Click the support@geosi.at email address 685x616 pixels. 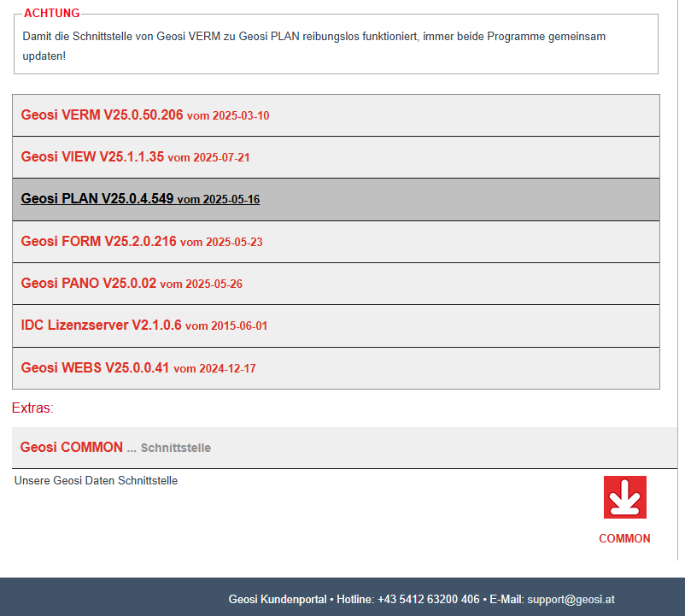[571, 600]
